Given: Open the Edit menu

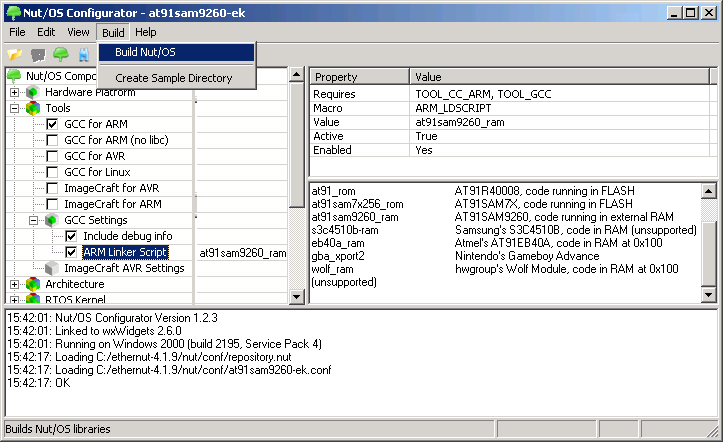Looking at the screenshot, I should coord(46,32).
